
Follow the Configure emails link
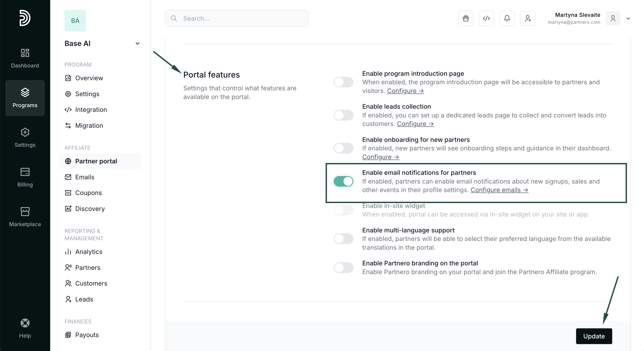pos(499,190)
